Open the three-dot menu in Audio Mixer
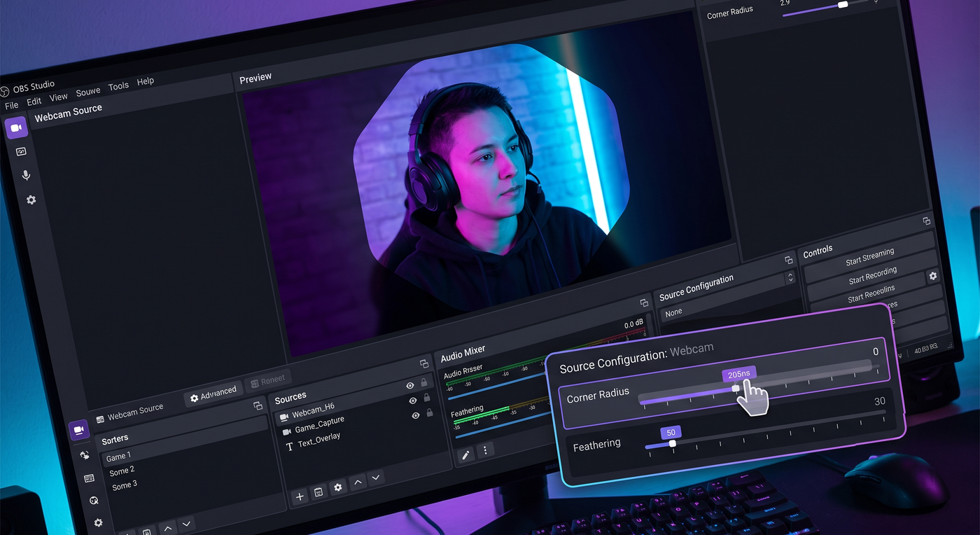 click(485, 450)
